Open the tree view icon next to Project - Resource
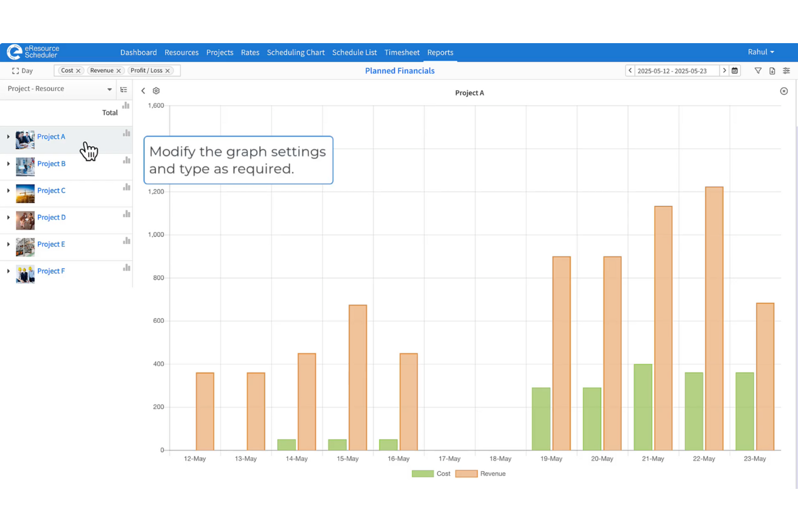The width and height of the screenshot is (798, 532). 124,89
